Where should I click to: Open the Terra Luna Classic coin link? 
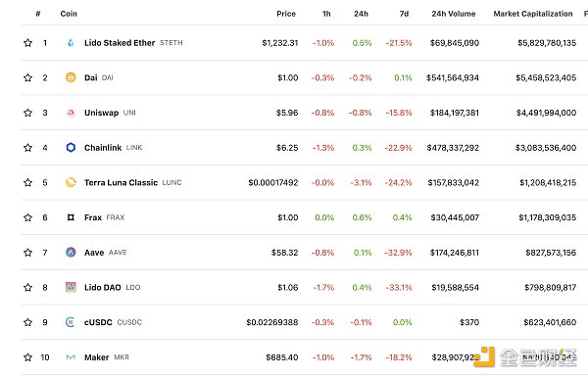click(121, 182)
